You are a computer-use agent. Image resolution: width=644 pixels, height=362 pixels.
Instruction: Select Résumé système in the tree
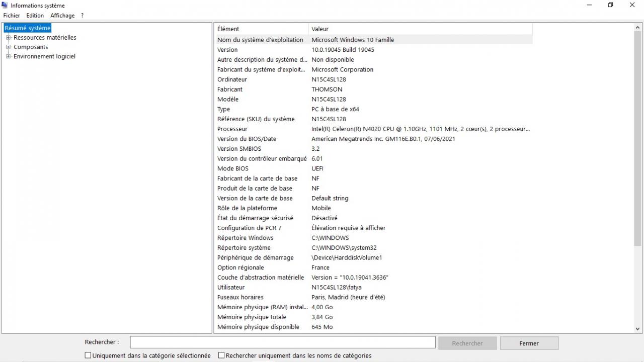coord(28,28)
